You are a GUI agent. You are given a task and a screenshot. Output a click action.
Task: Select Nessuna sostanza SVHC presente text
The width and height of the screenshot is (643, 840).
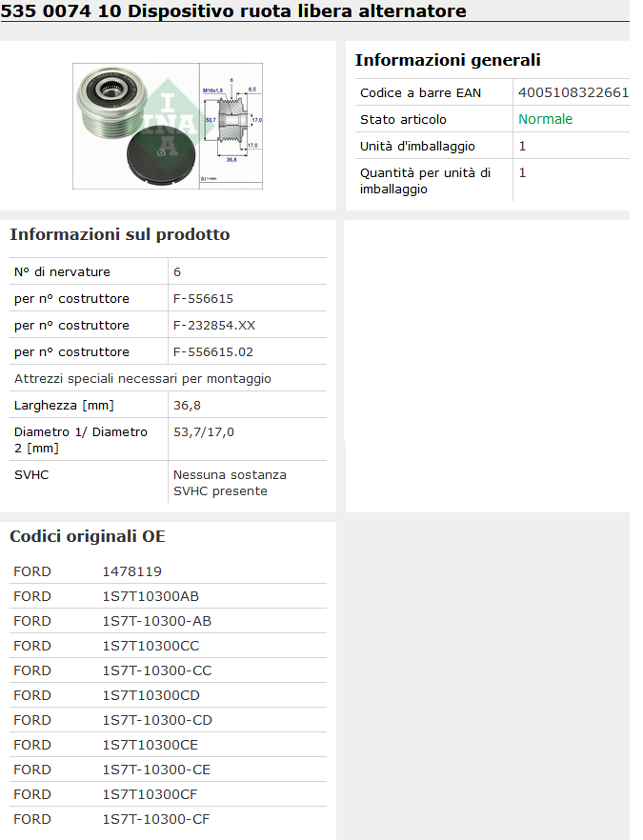pos(230,483)
